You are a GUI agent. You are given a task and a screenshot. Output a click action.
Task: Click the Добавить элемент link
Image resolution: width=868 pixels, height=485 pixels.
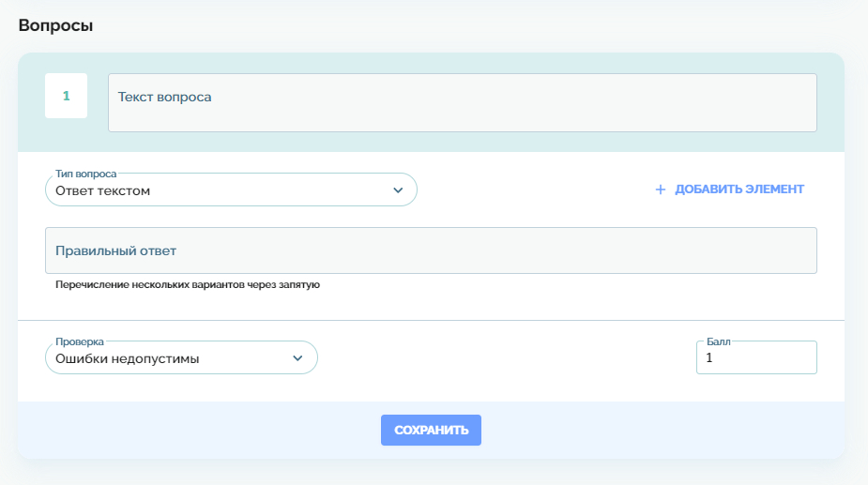click(739, 189)
